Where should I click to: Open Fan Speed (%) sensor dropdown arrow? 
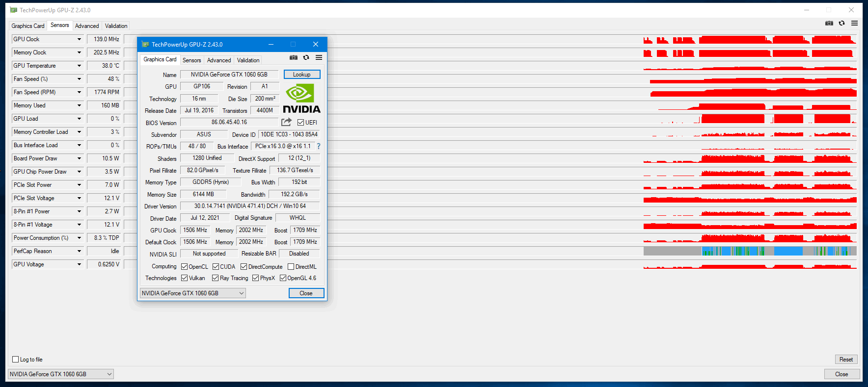coord(79,79)
